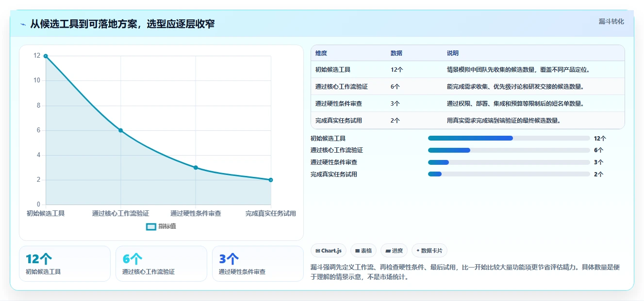This screenshot has width=644, height=301.
Task: Open the 6个 通过核心工作流验证 stat card
Action: click(x=161, y=264)
